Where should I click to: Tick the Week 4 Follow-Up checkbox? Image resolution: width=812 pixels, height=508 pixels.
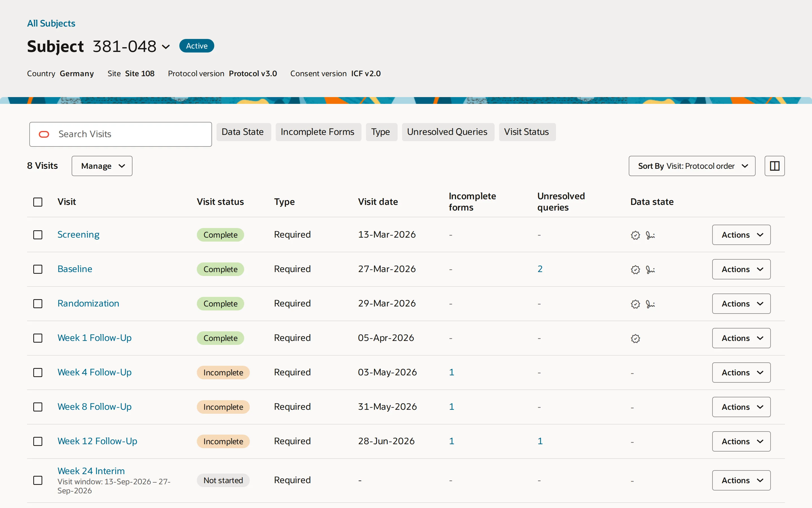click(x=38, y=373)
